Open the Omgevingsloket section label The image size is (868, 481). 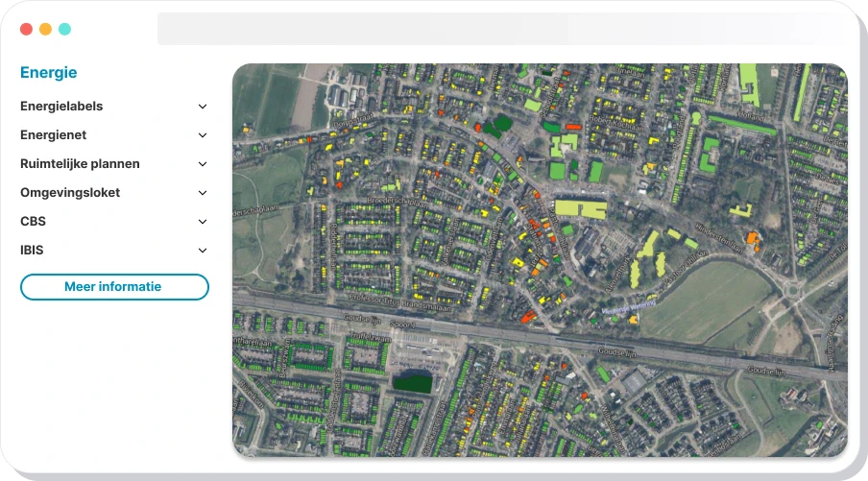point(70,193)
